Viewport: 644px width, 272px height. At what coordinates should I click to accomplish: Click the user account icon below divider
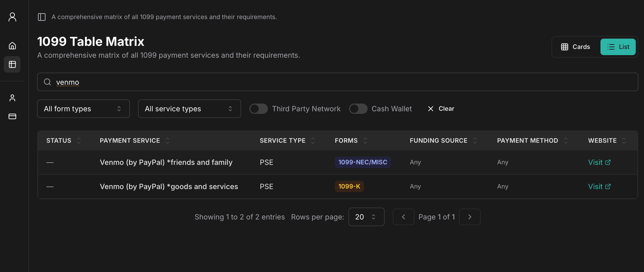point(12,98)
